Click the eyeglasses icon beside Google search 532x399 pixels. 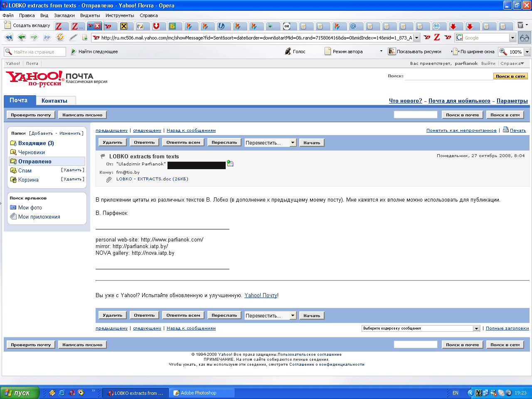(x=525, y=38)
